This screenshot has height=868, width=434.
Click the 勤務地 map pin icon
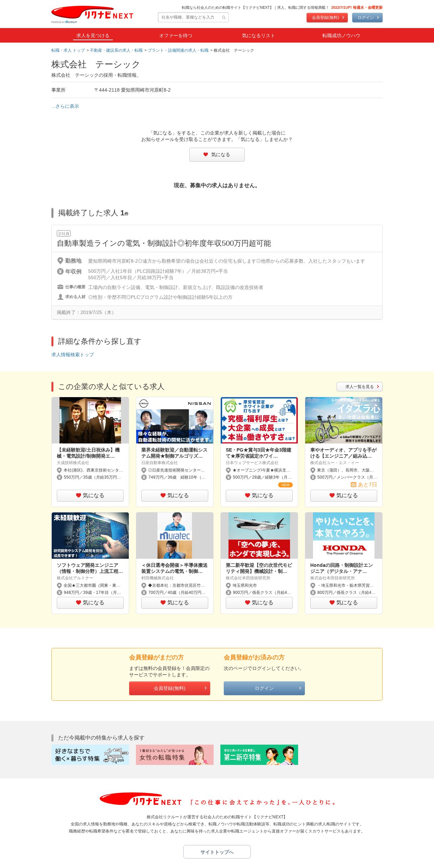point(60,261)
